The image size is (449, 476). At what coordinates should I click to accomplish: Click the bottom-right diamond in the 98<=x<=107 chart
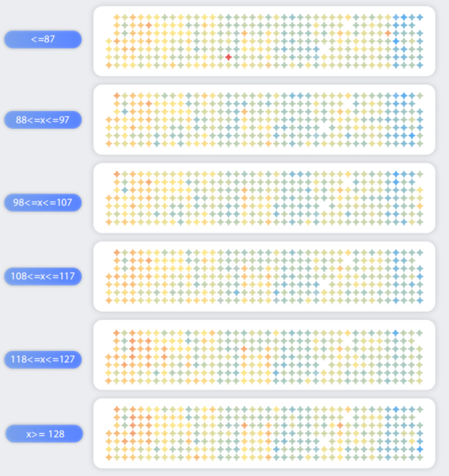click(420, 222)
